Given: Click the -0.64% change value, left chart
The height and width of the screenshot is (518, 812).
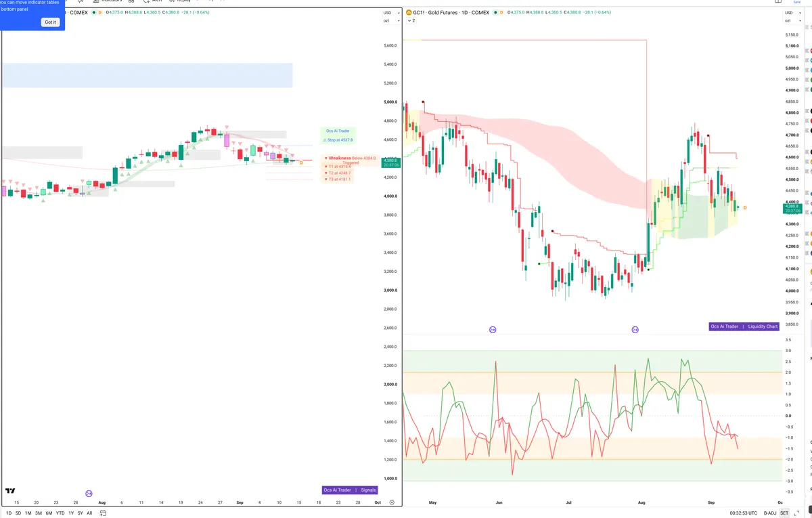Looking at the screenshot, I should (x=200, y=12).
